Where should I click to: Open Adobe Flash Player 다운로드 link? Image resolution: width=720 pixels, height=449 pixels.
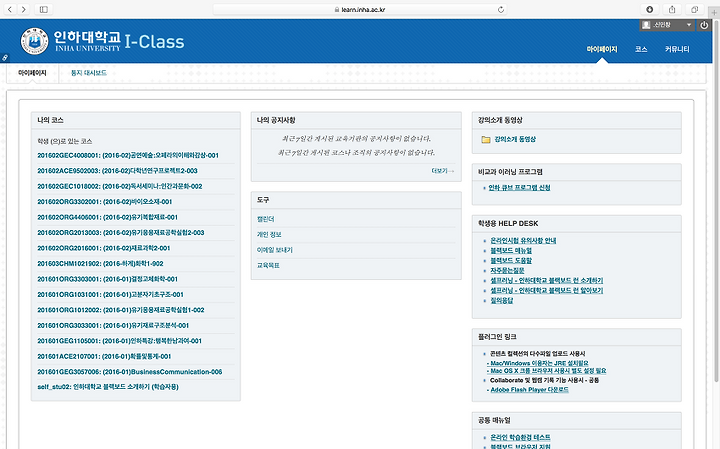(528, 390)
